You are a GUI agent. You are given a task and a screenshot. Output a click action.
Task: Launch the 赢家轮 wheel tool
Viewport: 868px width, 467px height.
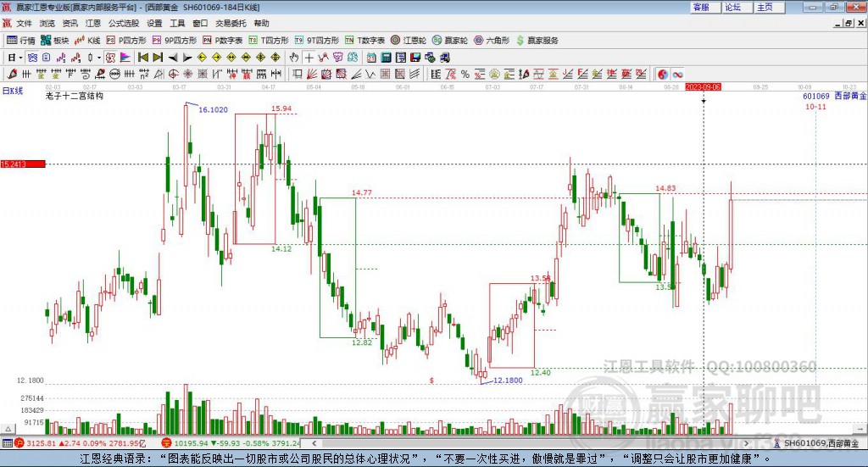pos(450,41)
